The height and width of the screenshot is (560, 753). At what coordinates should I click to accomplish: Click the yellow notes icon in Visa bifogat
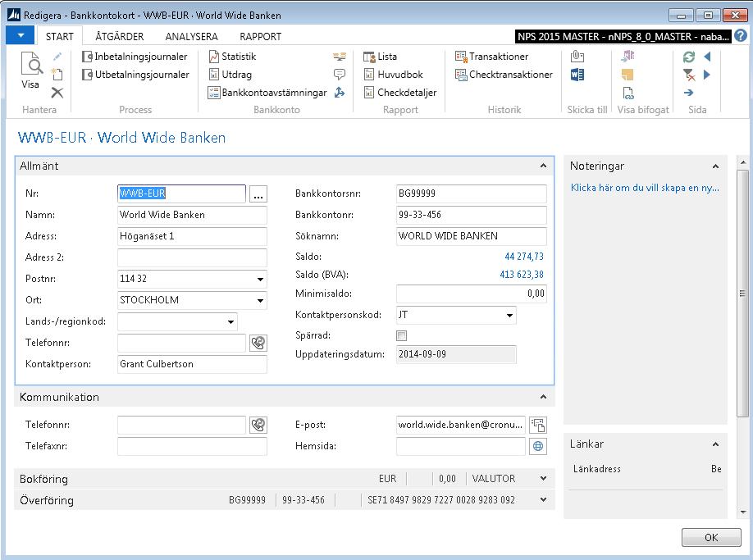627,75
